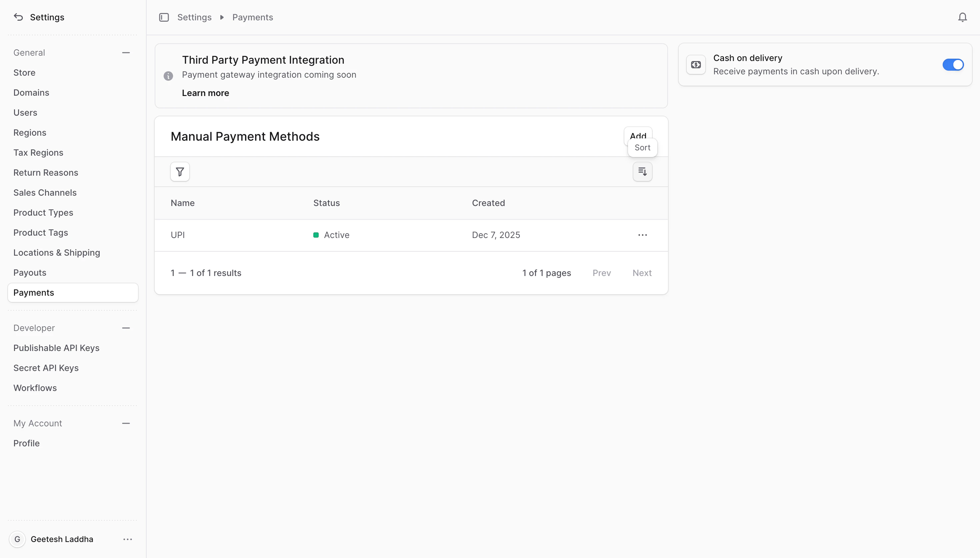Click the back arrow next to Settings
Screen dimensions: 980x558
(x=18, y=17)
